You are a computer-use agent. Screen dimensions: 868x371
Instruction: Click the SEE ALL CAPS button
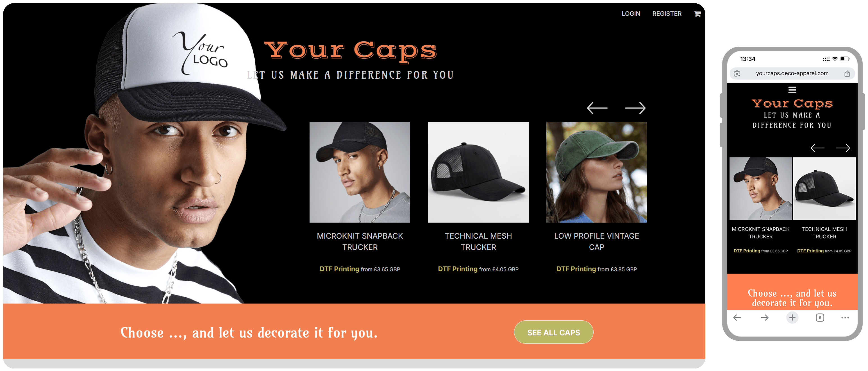coord(554,332)
